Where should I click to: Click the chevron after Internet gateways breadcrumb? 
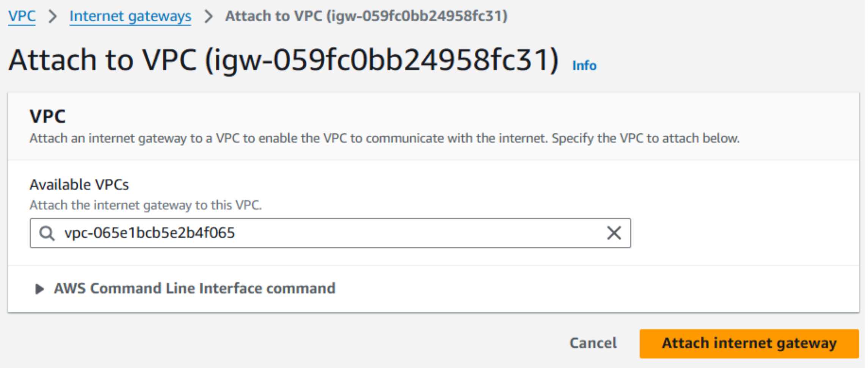click(208, 16)
